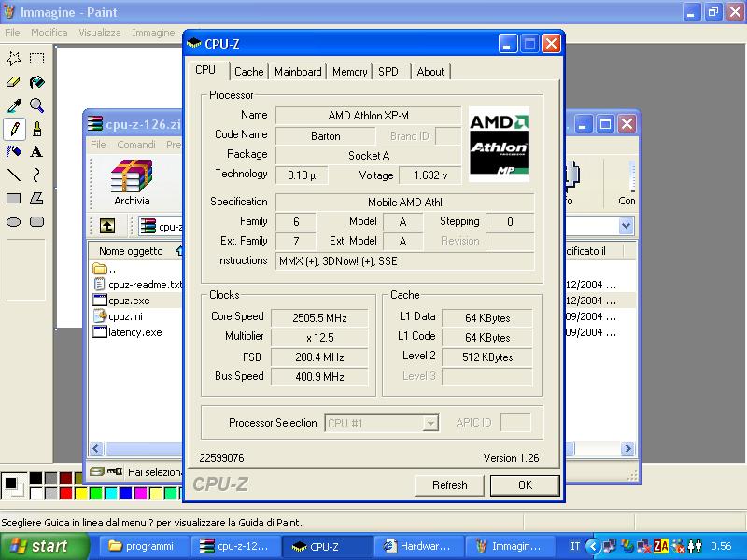
Task: Select cpuz.ini in WinRAR list
Action: point(119,316)
